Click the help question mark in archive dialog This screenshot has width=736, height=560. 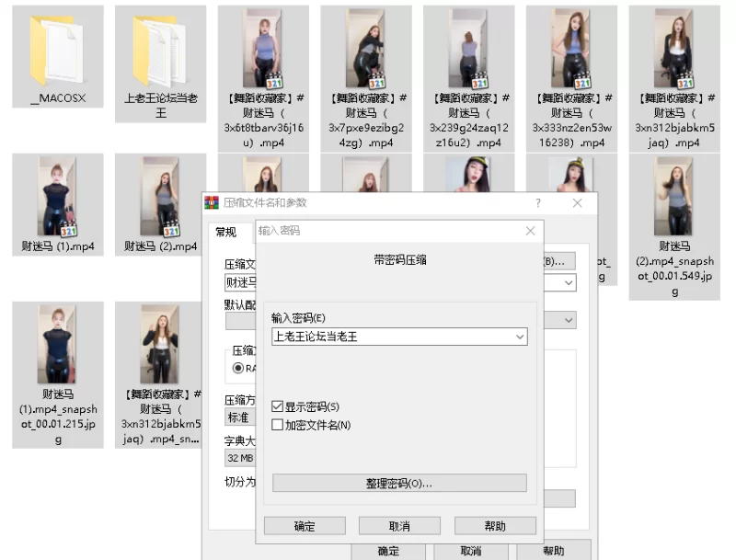tap(538, 203)
